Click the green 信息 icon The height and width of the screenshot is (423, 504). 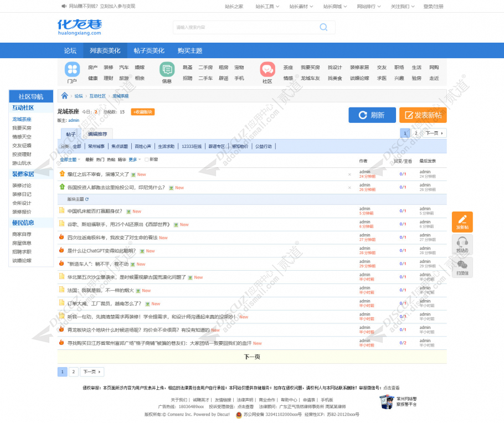pyautogui.click(x=167, y=69)
